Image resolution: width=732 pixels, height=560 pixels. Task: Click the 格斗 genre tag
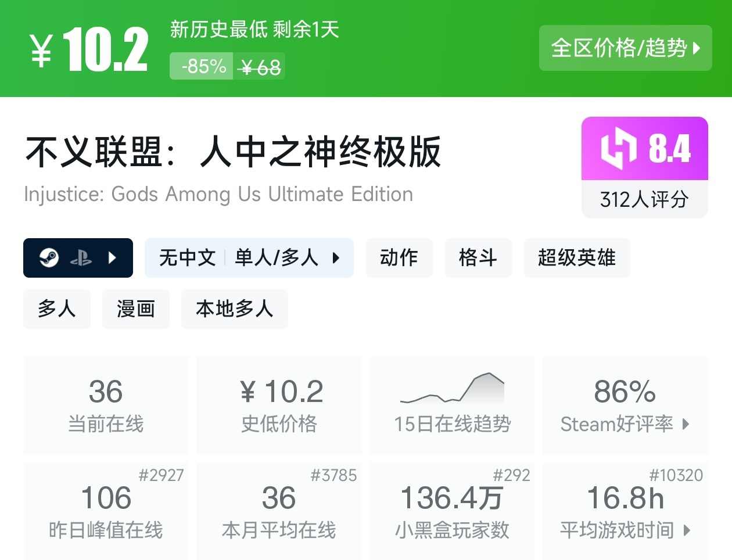[x=478, y=257]
